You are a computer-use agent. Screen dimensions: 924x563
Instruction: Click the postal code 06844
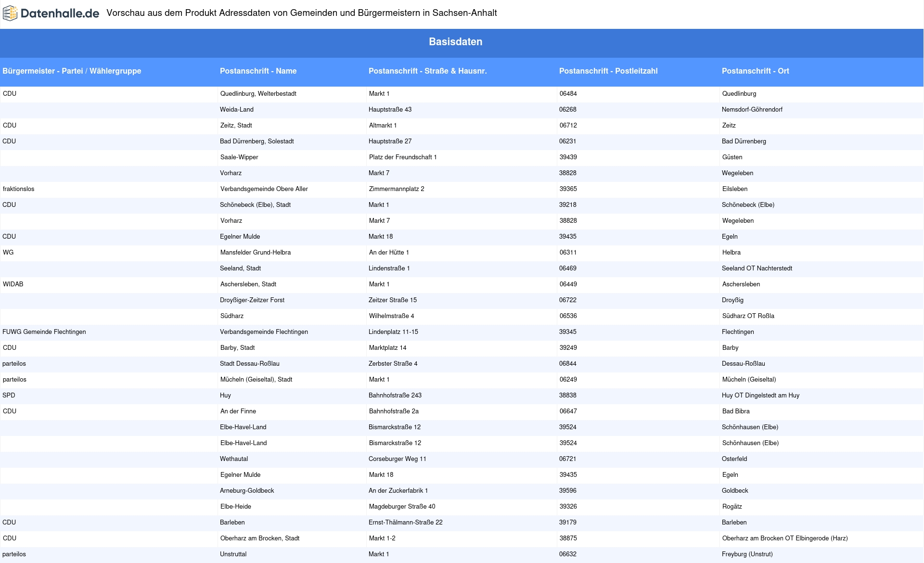pos(568,364)
